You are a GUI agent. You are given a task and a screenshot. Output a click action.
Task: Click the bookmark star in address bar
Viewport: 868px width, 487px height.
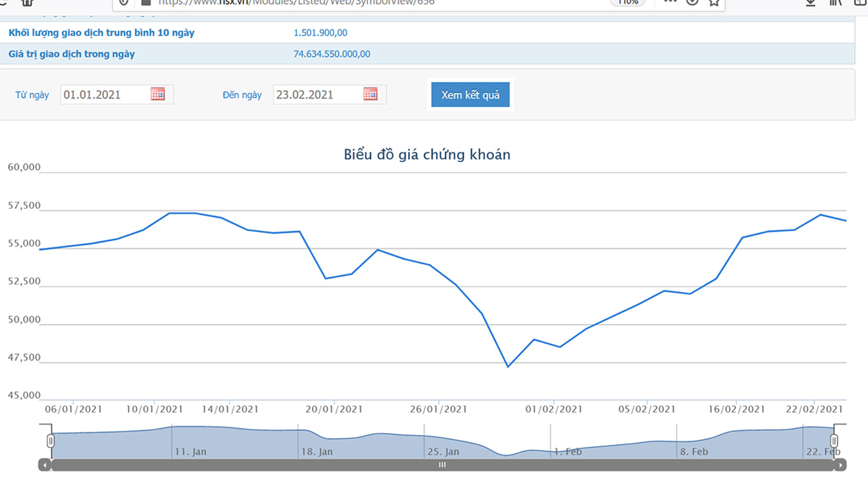(x=714, y=3)
